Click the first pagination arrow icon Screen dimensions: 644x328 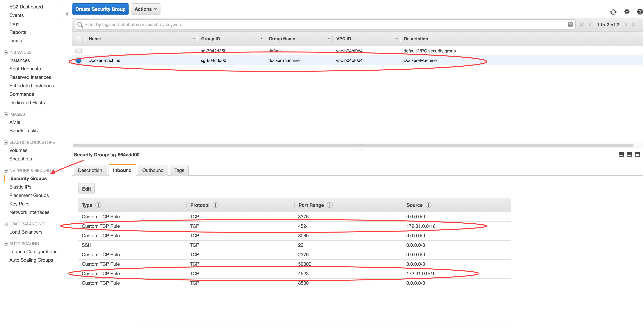pos(583,24)
